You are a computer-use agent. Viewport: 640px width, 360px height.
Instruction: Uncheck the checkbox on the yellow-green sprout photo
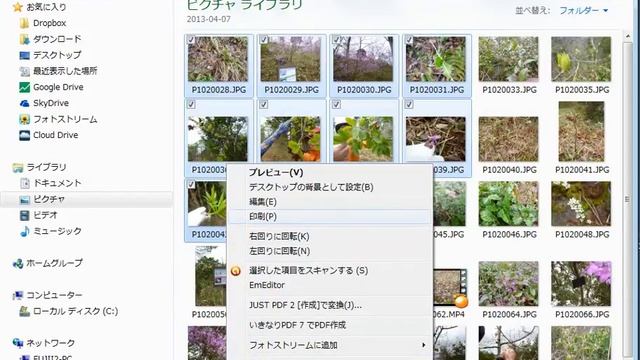click(x=191, y=184)
